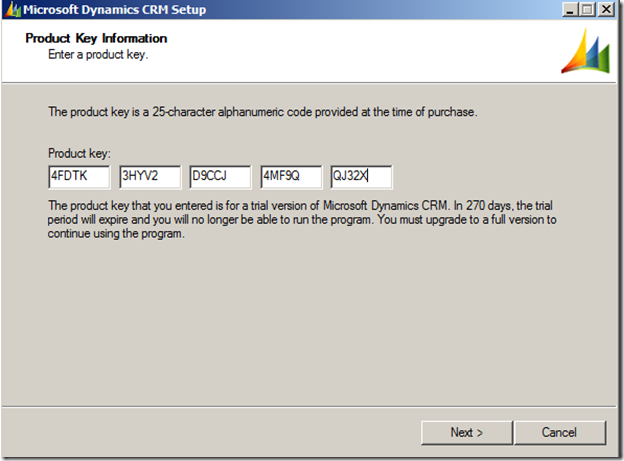This screenshot has height=461, width=624.
Task: Select the fourth key field 4MF9Q
Action: point(291,176)
